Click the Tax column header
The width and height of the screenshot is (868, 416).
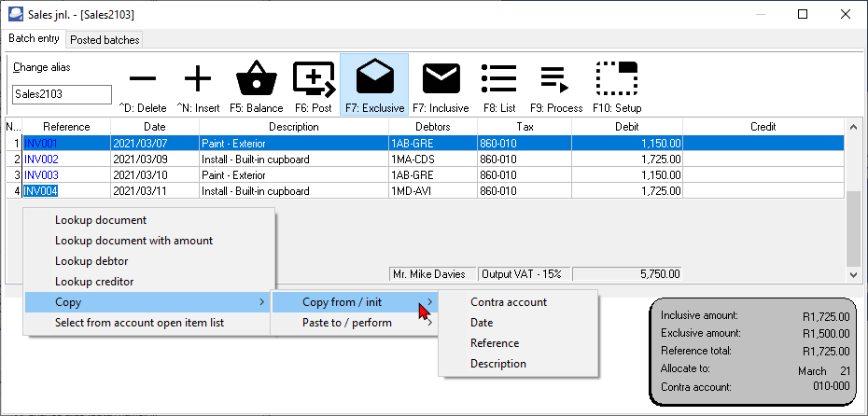(525, 127)
